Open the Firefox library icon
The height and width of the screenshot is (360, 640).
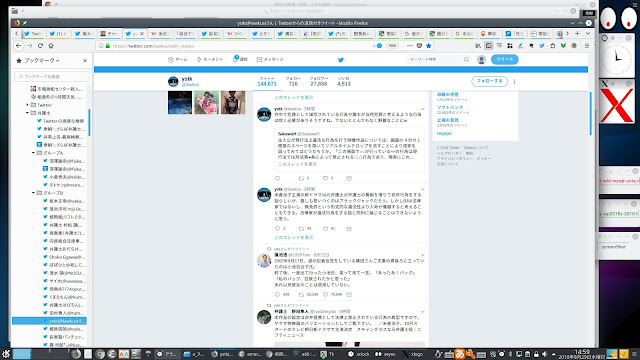click(x=478, y=46)
